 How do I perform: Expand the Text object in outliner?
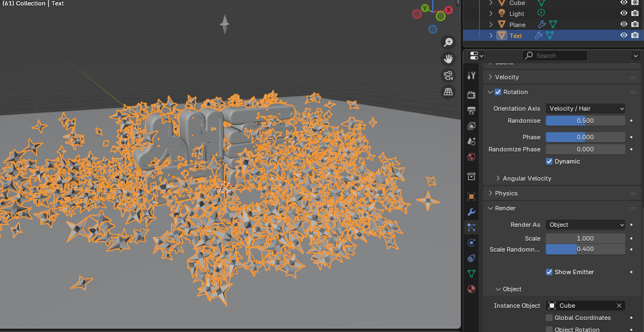[490, 36]
